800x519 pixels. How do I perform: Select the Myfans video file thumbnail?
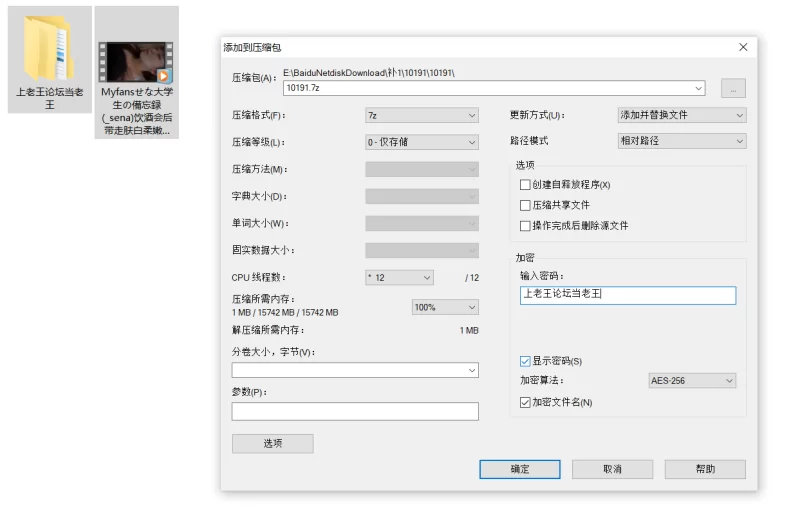tap(135, 62)
